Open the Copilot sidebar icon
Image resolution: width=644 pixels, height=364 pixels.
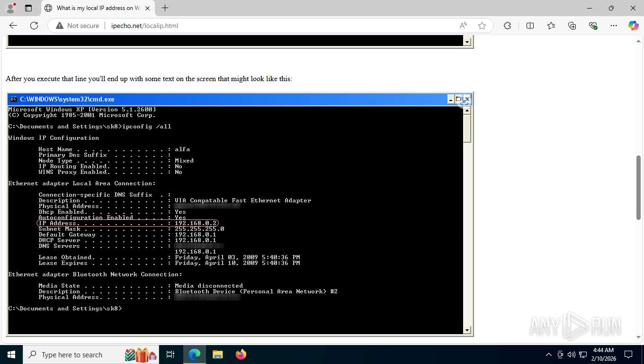tap(633, 26)
